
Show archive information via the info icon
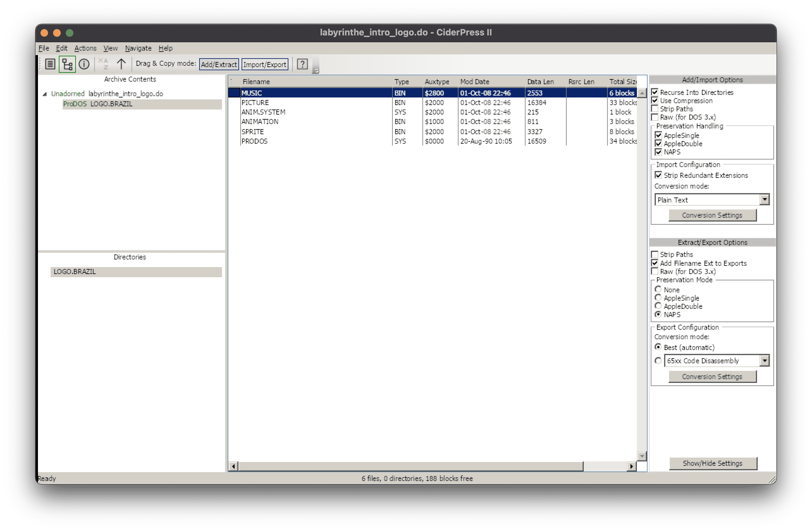[84, 64]
